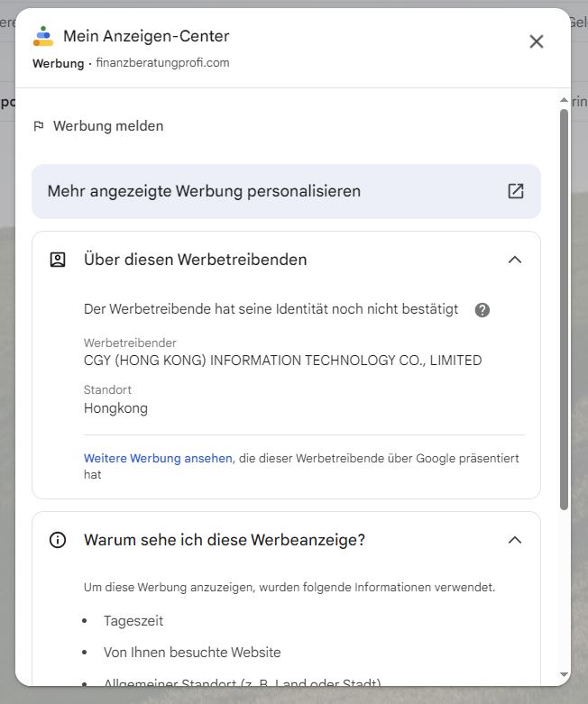This screenshot has width=588, height=704.
Task: Click the external link icon for personalisieren
Action: [516, 191]
